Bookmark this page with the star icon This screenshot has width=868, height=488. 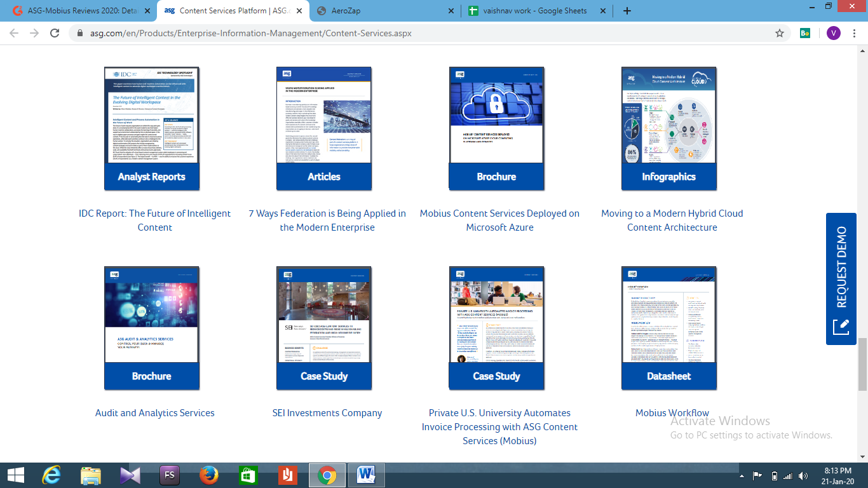tap(780, 33)
